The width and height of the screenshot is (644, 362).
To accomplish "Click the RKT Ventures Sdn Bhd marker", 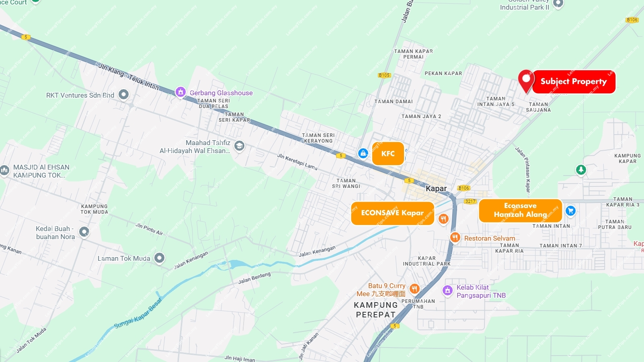I will click(123, 94).
